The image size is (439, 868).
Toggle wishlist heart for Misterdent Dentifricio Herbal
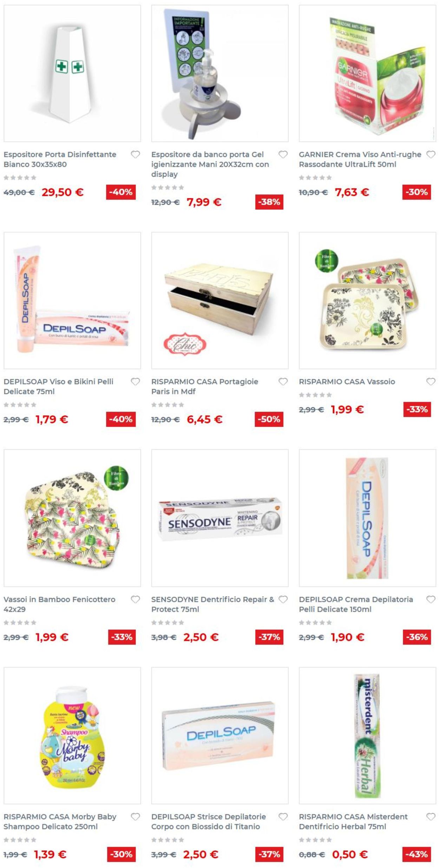pyautogui.click(x=431, y=816)
